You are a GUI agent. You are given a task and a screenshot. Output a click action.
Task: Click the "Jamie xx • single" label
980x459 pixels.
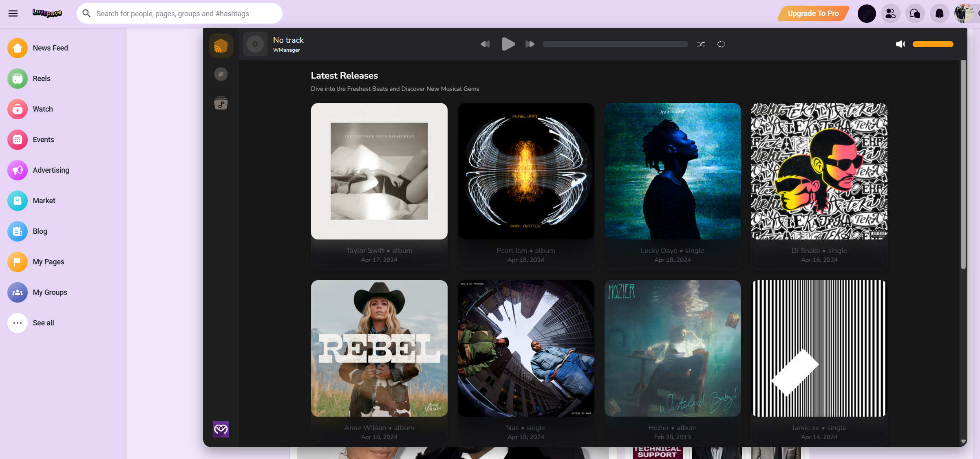click(819, 428)
